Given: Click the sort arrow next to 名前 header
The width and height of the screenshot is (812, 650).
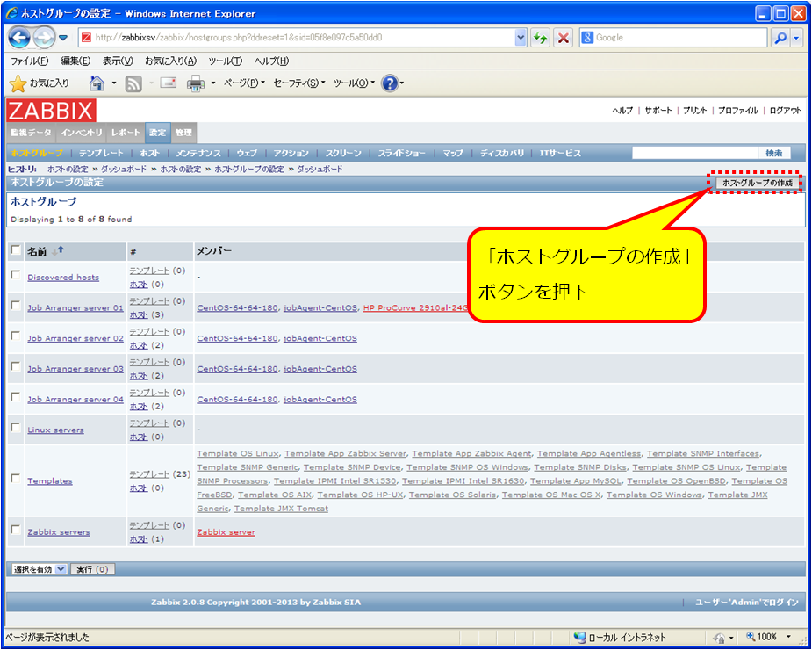Looking at the screenshot, I should coord(58,251).
